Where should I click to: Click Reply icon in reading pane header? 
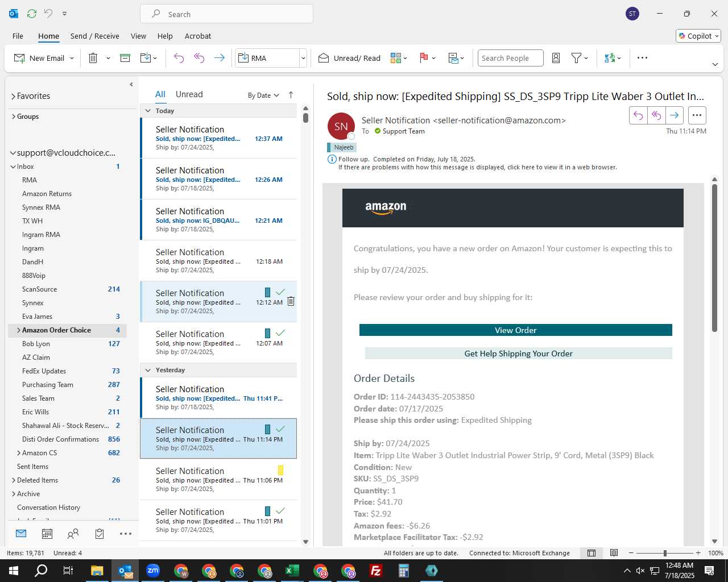[x=638, y=115]
